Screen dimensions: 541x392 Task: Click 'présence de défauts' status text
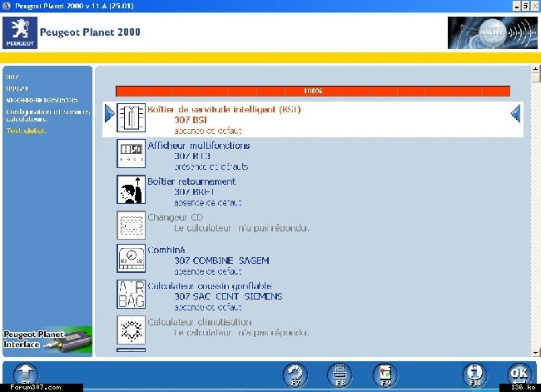211,166
